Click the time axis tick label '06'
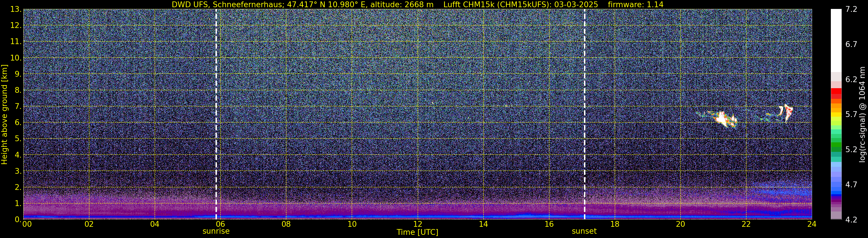The height and width of the screenshot is (238, 868). (x=220, y=224)
